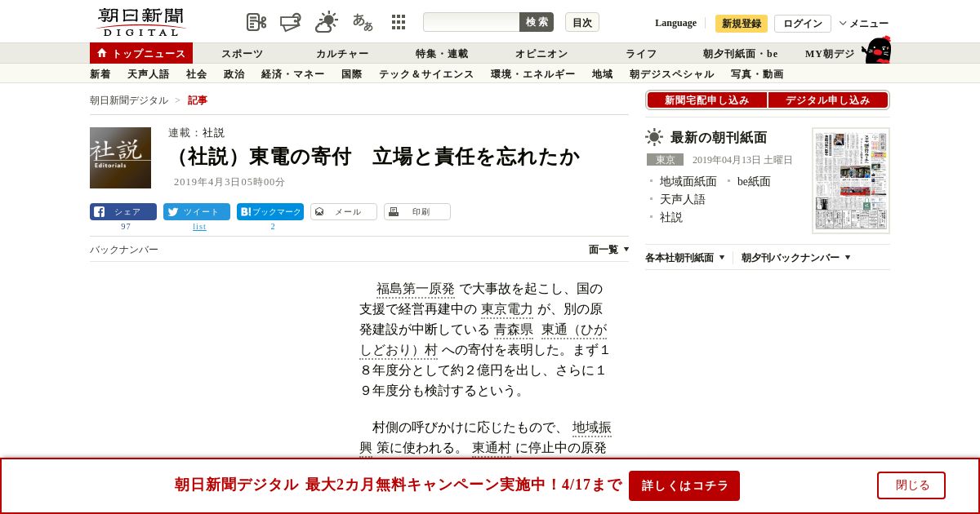The height and width of the screenshot is (514, 980).
Task: Select the トップニュース tab
Action: click(x=141, y=53)
